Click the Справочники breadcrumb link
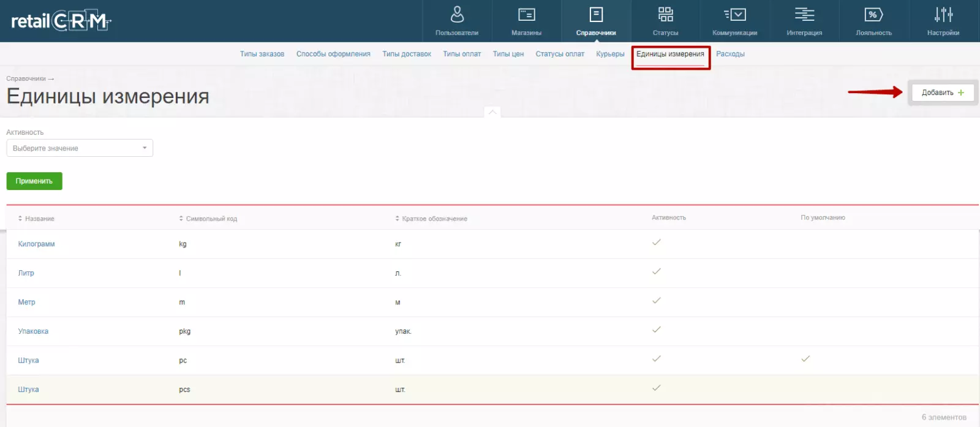Viewport: 980px width, 427px height. click(x=26, y=78)
